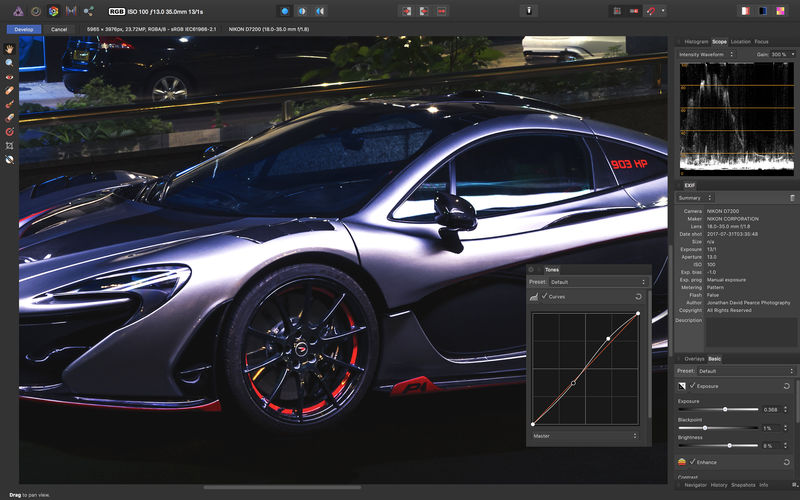Switch to the Histogram tab
The image size is (800, 500).
(x=696, y=42)
